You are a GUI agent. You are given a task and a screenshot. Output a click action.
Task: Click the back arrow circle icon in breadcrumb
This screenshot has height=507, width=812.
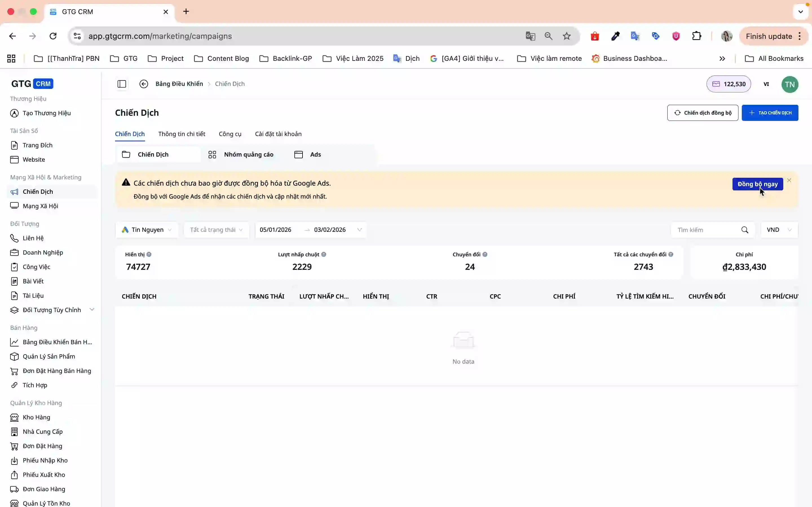(x=144, y=84)
